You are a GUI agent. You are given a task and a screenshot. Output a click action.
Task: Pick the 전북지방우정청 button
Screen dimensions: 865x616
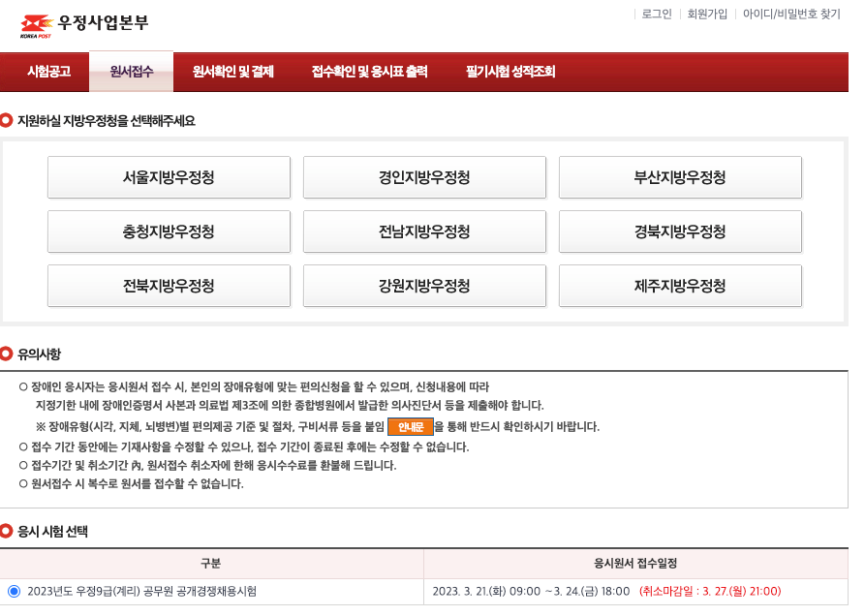coord(169,286)
